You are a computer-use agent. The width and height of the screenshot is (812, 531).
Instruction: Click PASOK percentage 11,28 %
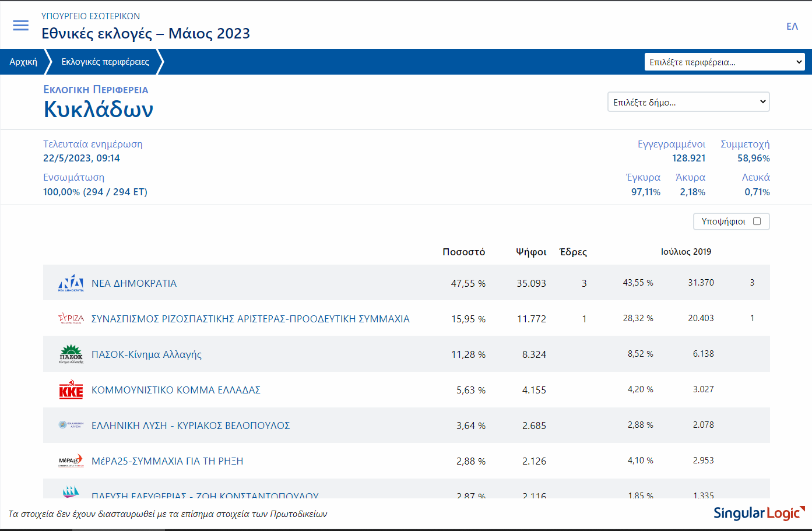[468, 354]
